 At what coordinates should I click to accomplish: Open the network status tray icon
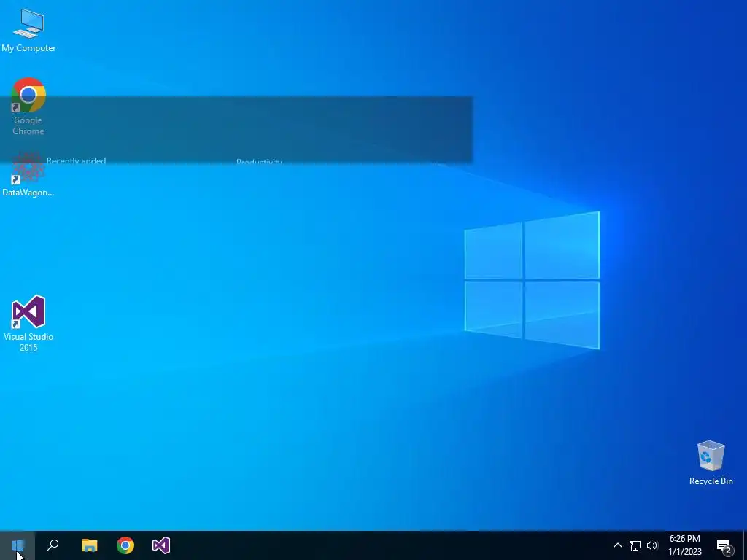click(x=635, y=545)
